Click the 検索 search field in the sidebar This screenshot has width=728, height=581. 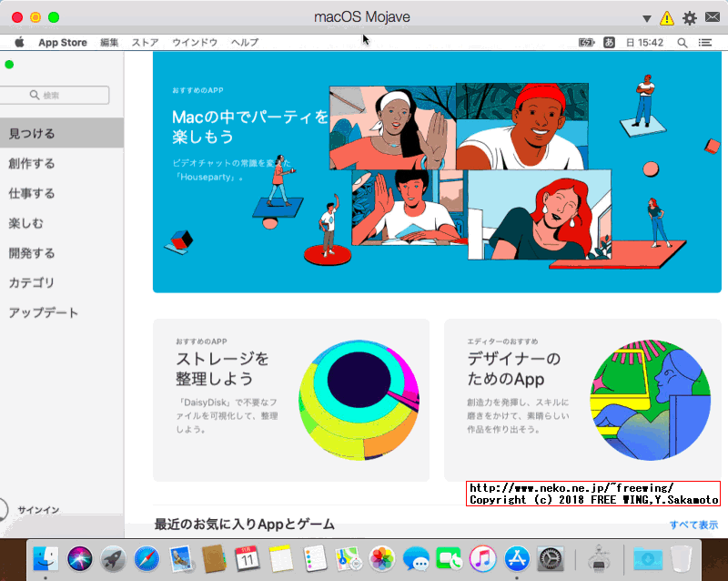click(x=55, y=95)
